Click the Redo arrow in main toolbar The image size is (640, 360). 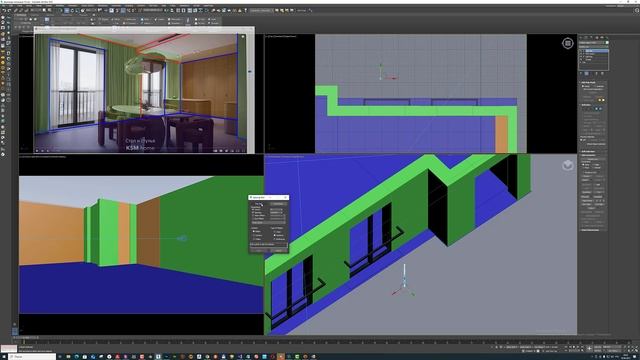click(x=9, y=10)
